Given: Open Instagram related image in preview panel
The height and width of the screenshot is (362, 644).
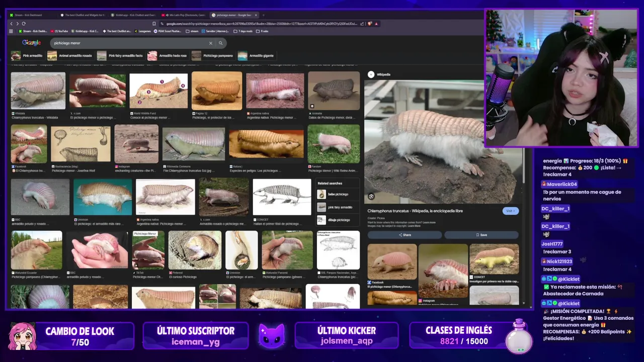Looking at the screenshot, I should (443, 270).
